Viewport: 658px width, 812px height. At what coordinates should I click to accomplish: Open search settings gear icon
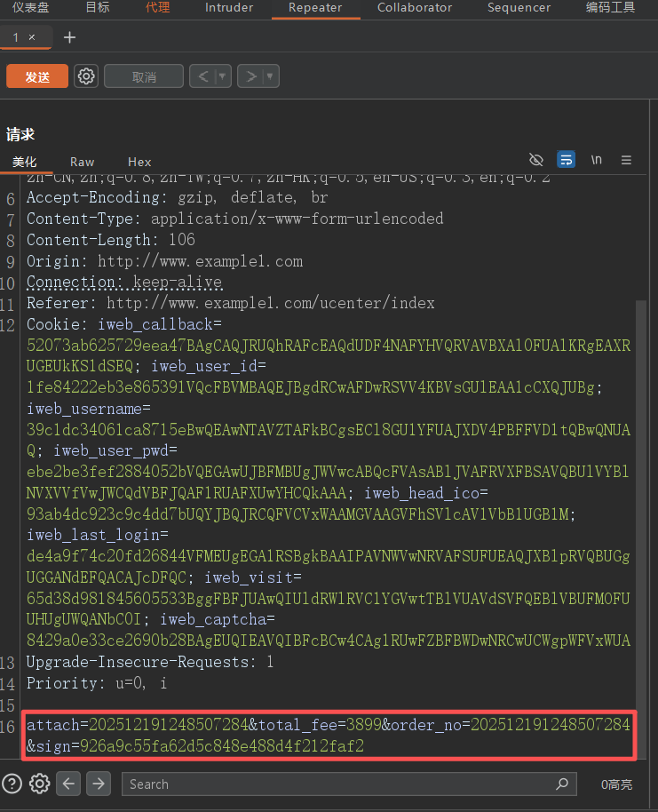click(40, 784)
